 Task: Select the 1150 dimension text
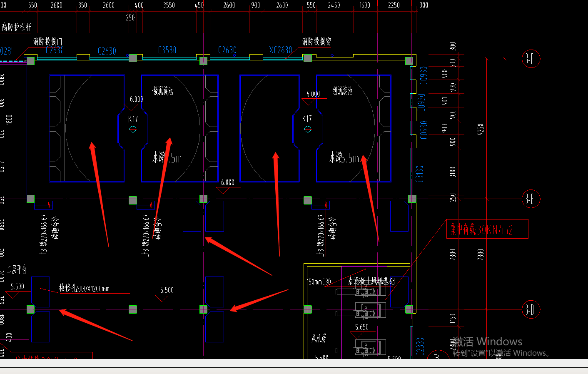point(453,319)
